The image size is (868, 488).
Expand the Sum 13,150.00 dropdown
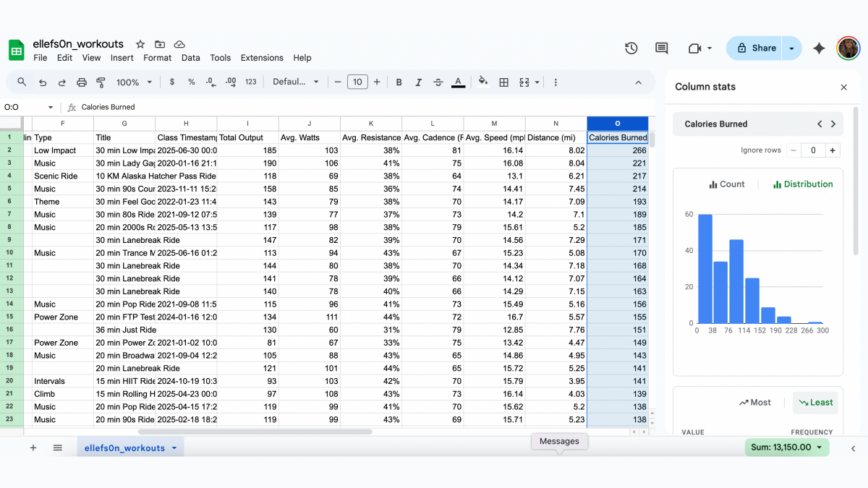click(787, 448)
